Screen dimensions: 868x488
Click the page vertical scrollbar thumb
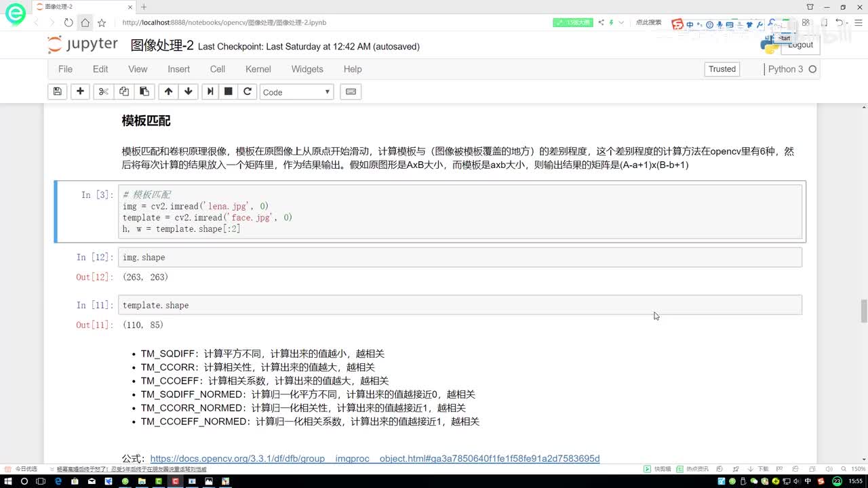point(864,312)
